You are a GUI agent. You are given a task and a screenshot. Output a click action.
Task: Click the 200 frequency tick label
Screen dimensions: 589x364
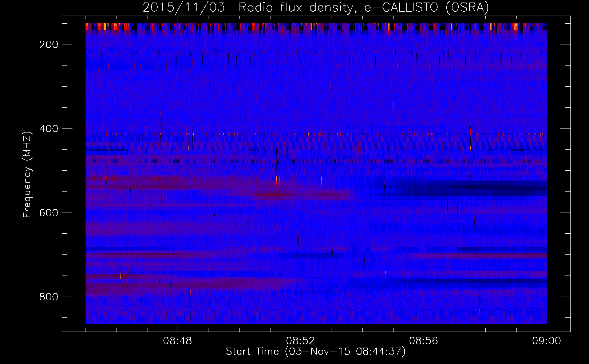pos(49,44)
